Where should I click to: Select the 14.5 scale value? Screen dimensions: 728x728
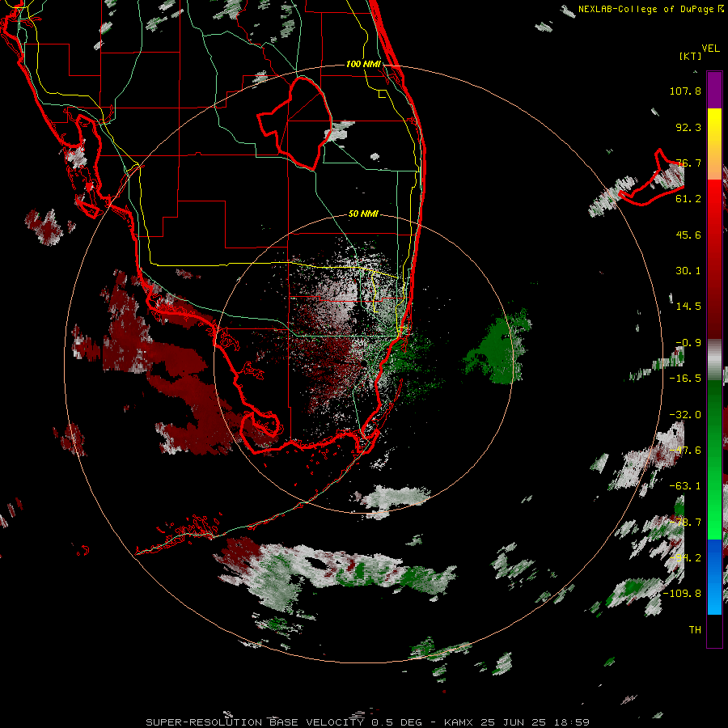688,307
